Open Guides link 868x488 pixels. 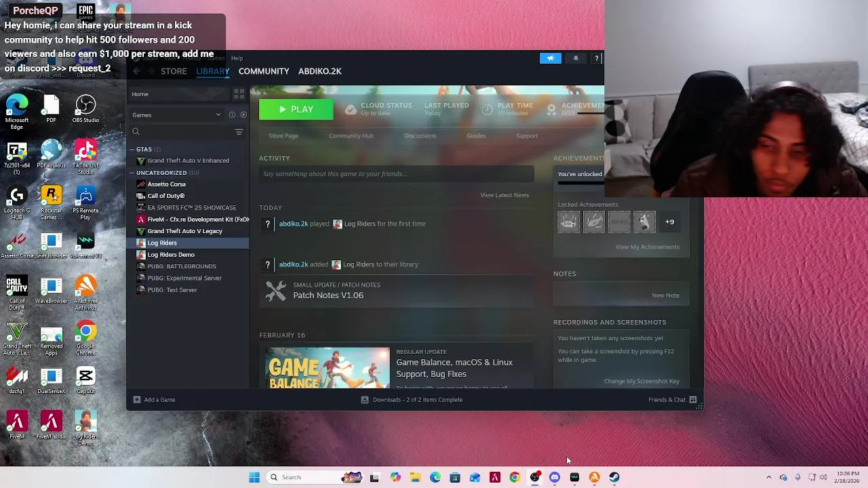[x=476, y=136]
